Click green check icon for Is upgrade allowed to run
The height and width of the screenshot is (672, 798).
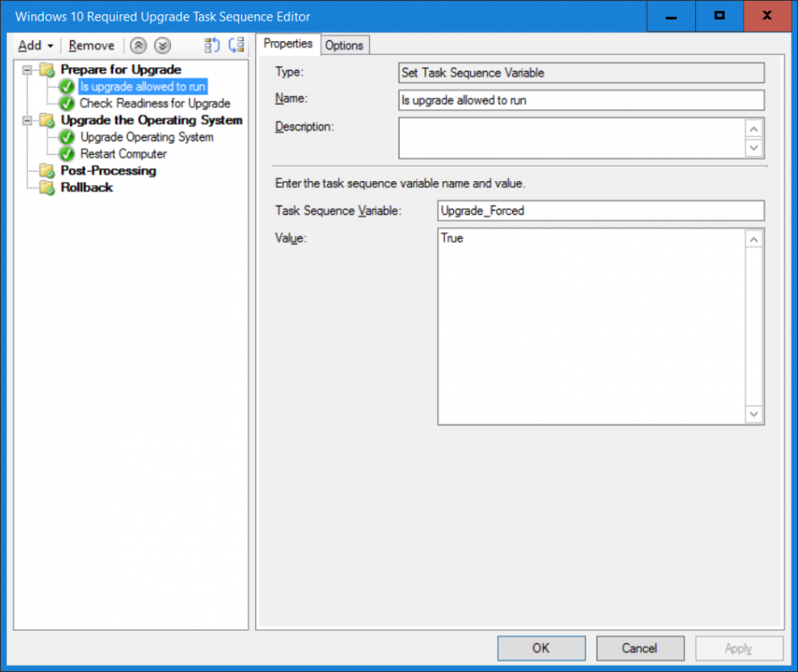(x=66, y=87)
